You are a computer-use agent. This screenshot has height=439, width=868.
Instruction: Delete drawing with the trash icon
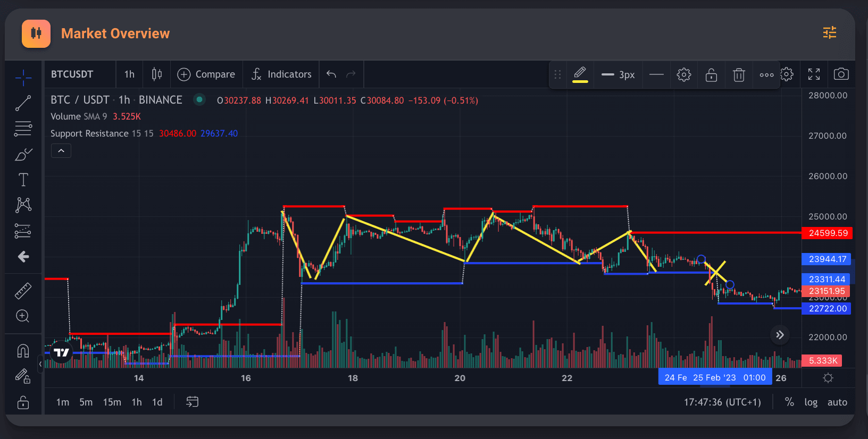click(x=739, y=75)
